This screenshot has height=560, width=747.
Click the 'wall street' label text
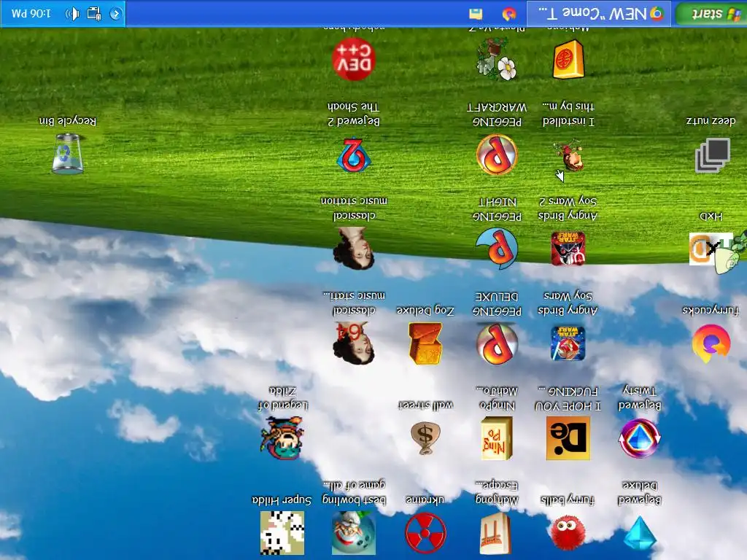pyautogui.click(x=425, y=405)
